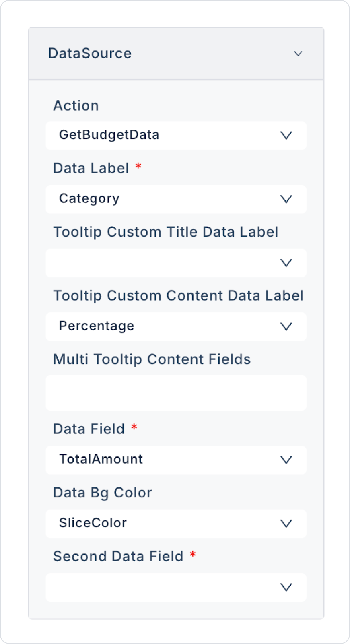Focus the Multi Tooltip Content Fields input

pyautogui.click(x=176, y=393)
